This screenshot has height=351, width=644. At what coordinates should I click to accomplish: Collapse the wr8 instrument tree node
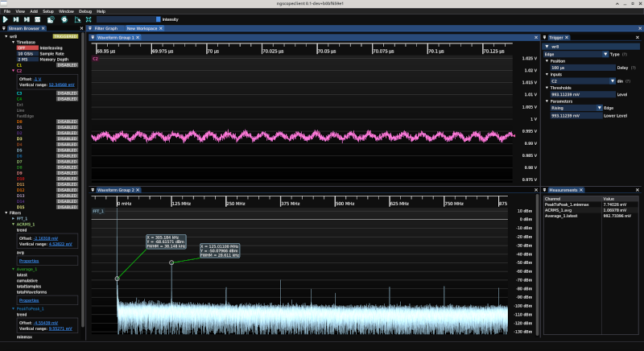click(6, 36)
